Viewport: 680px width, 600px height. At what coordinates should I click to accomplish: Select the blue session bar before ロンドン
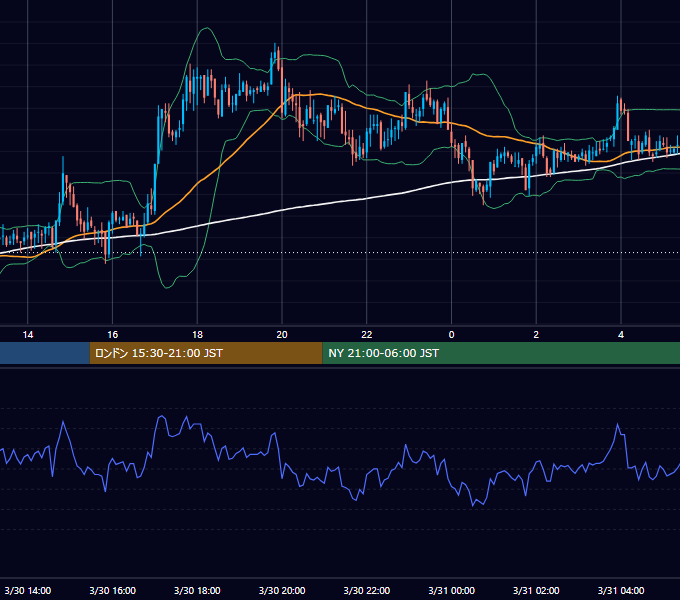click(45, 353)
